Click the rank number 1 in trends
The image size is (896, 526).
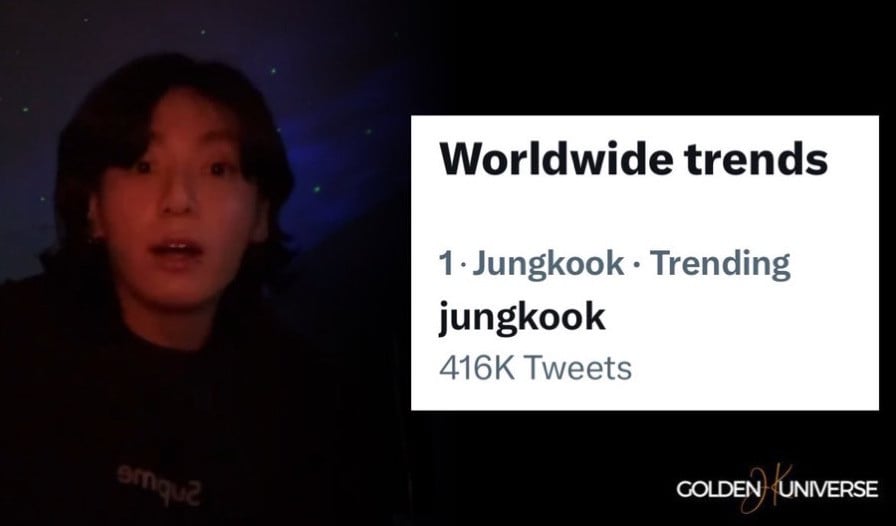pyautogui.click(x=445, y=264)
